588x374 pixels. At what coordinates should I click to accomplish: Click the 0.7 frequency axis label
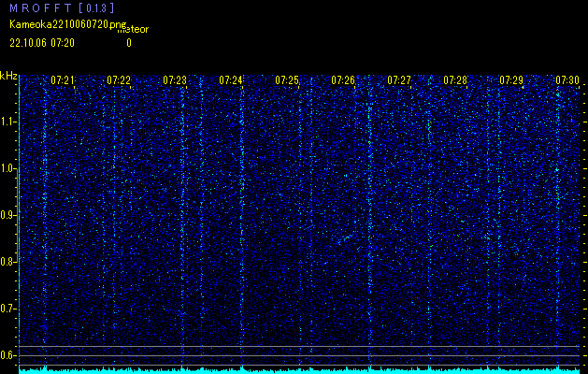coord(8,309)
